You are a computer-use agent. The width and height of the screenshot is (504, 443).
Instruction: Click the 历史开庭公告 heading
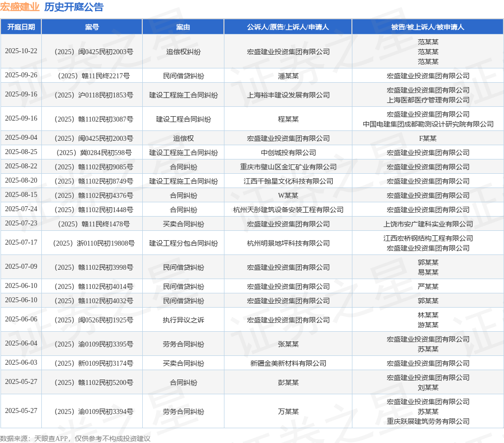click(x=74, y=7)
